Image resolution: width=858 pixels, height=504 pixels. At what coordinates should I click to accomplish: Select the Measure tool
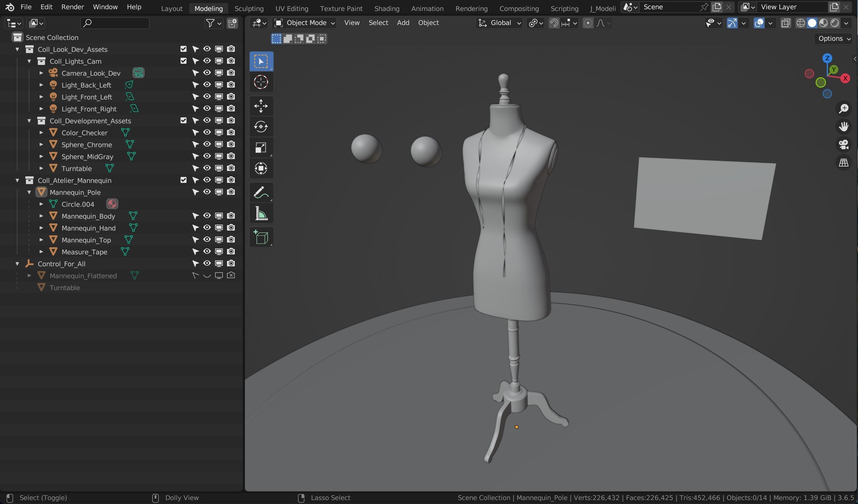(261, 214)
